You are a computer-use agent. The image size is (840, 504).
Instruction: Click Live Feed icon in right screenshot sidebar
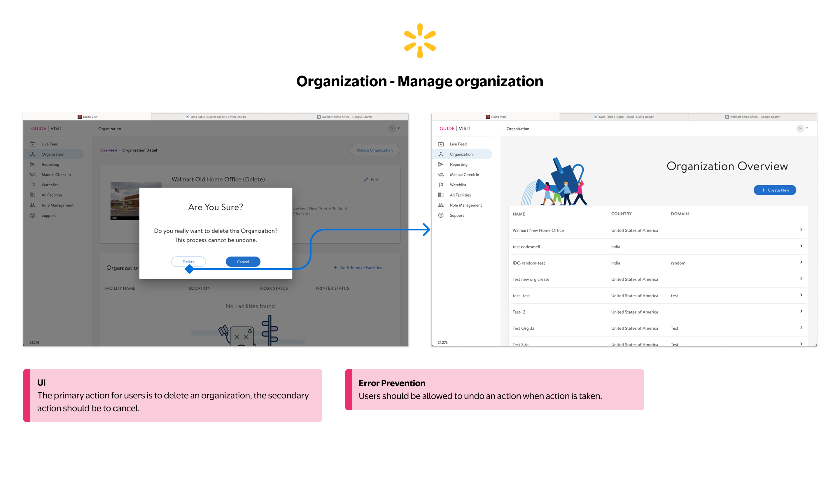[441, 144]
